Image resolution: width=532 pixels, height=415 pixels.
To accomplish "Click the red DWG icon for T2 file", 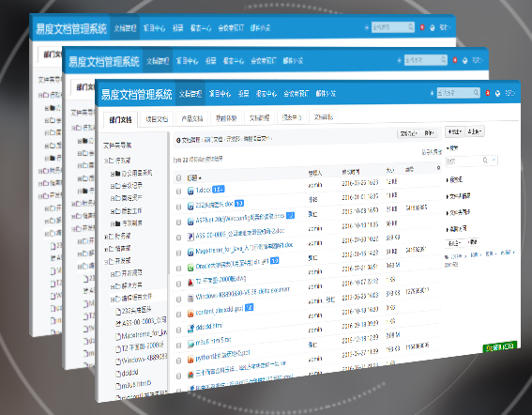I will [x=190, y=283].
